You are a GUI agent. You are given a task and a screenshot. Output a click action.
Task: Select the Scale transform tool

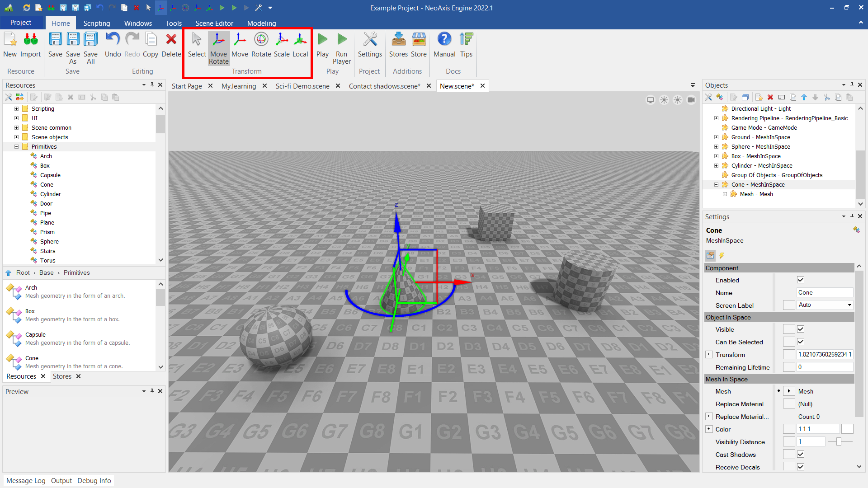pos(281,45)
